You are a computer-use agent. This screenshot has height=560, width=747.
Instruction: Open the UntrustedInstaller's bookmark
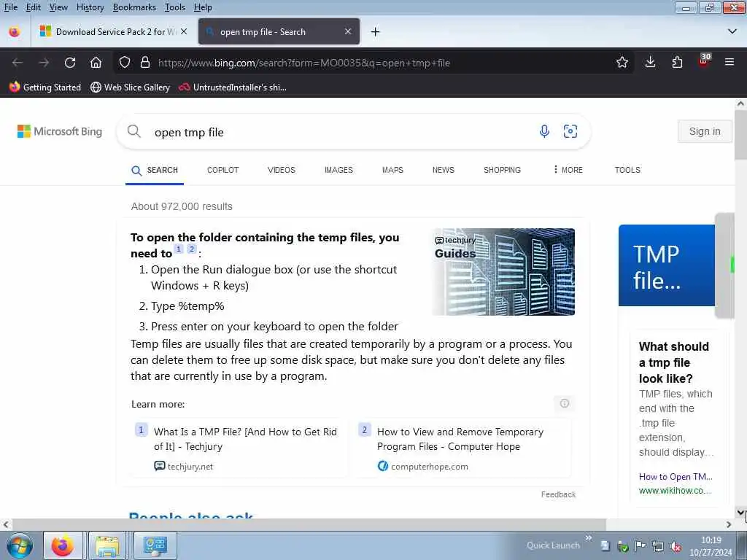tap(233, 87)
